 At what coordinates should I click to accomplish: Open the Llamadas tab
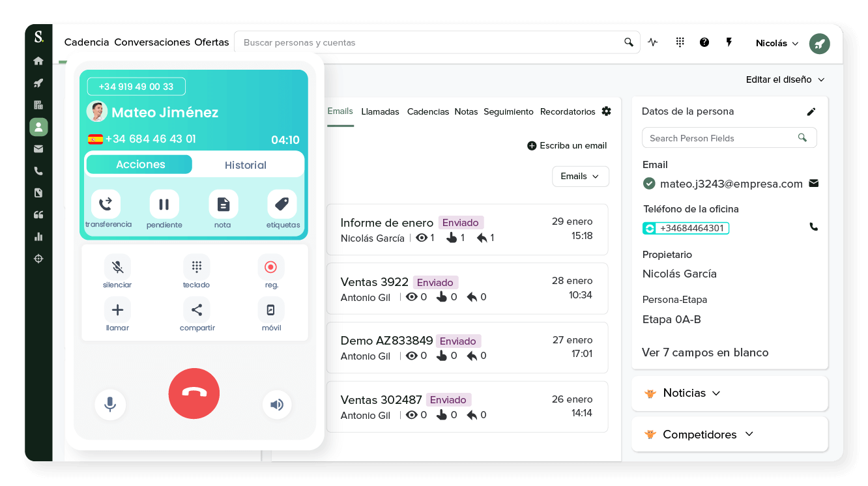click(x=380, y=112)
